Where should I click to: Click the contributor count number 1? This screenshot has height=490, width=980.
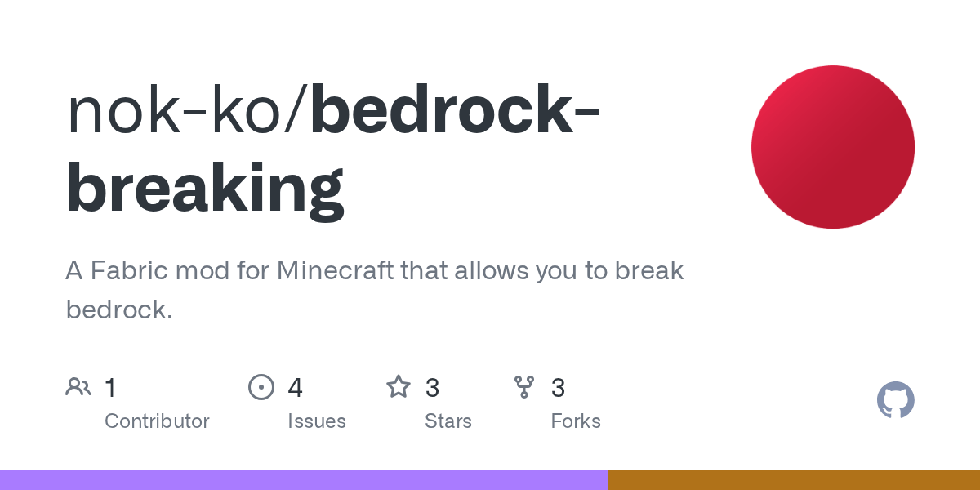click(110, 388)
